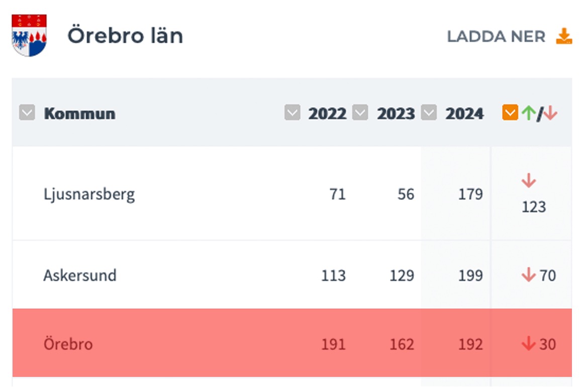Viewport: 588px width, 392px height.
Task: Click the Askersund down arrow icon
Action: [528, 275]
